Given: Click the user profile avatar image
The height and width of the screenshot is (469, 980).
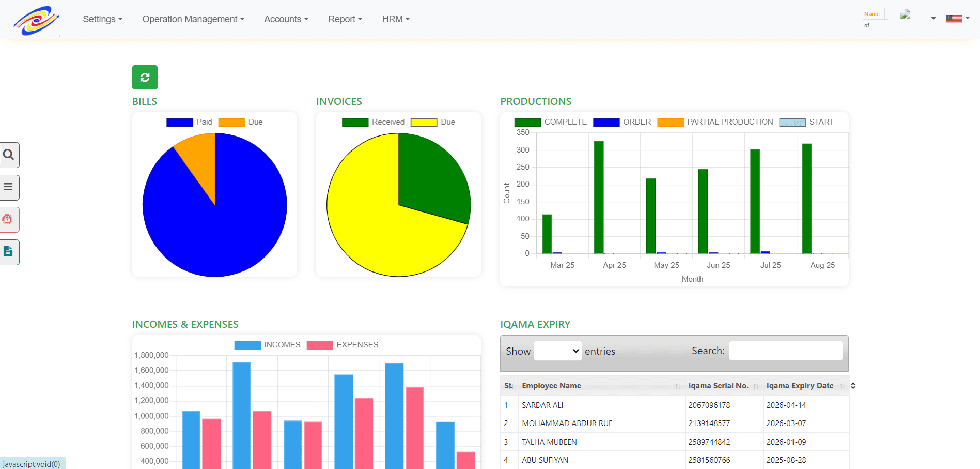Looking at the screenshot, I should point(906,16).
